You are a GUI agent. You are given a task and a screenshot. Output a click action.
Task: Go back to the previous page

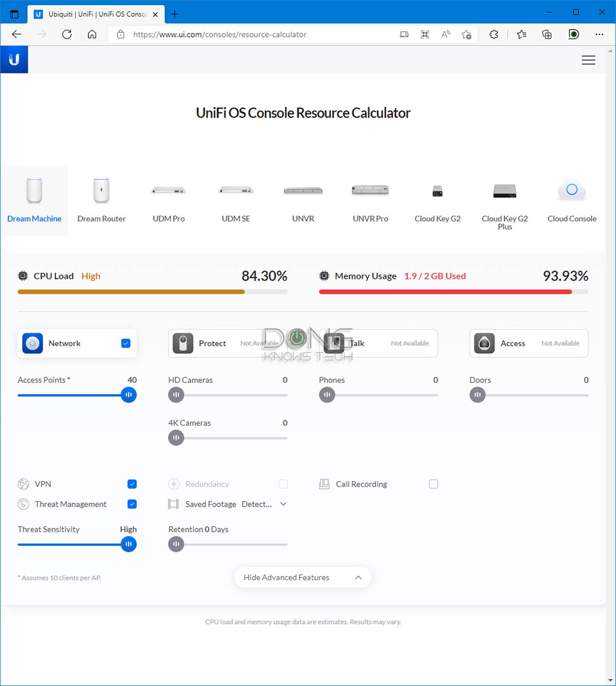16,34
